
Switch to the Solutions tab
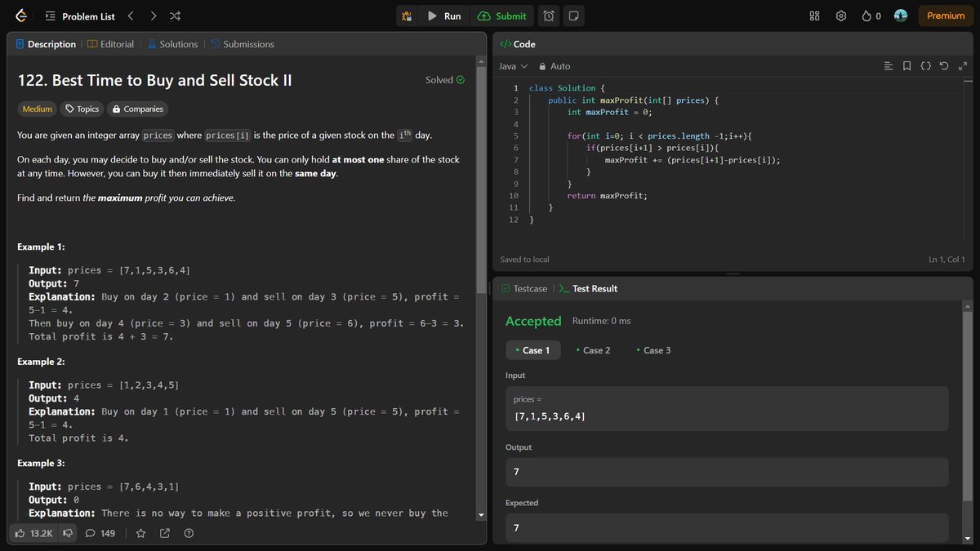click(172, 44)
